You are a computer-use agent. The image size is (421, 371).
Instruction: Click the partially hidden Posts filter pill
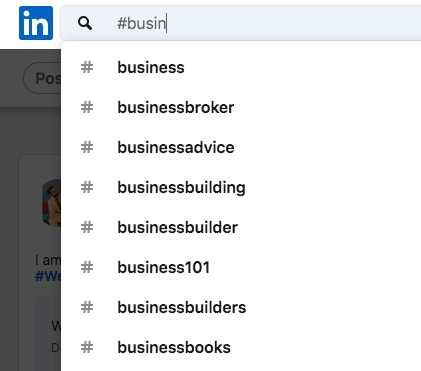(x=42, y=78)
